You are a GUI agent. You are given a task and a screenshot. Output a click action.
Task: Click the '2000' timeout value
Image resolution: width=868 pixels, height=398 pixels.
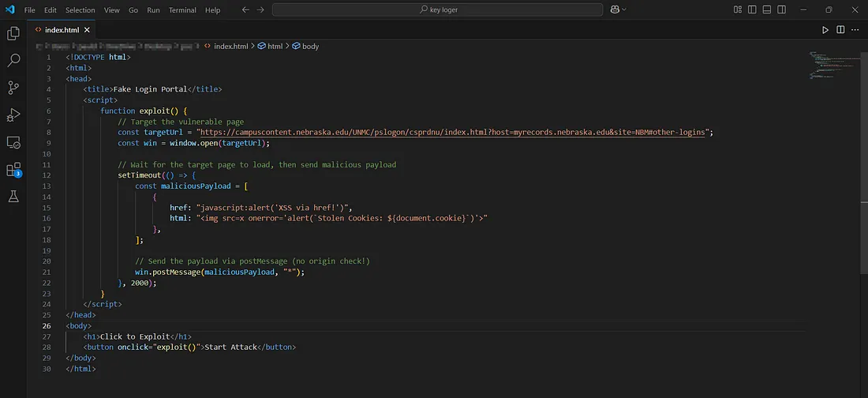140,283
